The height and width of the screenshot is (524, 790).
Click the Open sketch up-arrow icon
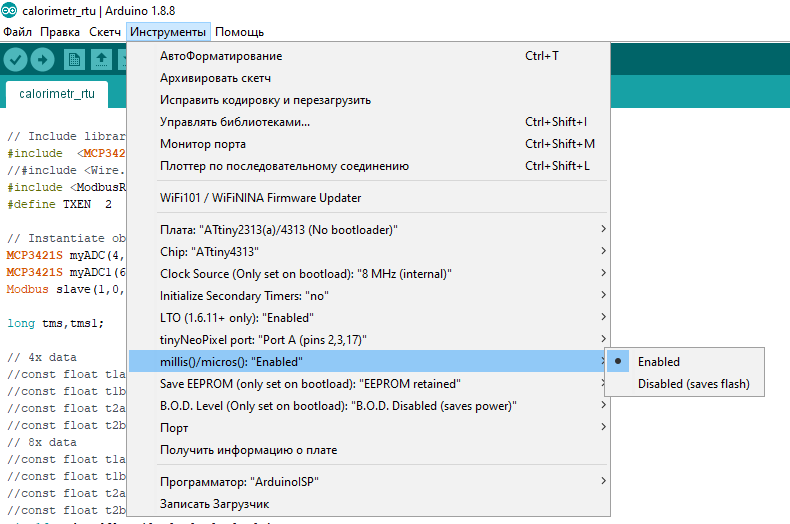(x=101, y=60)
